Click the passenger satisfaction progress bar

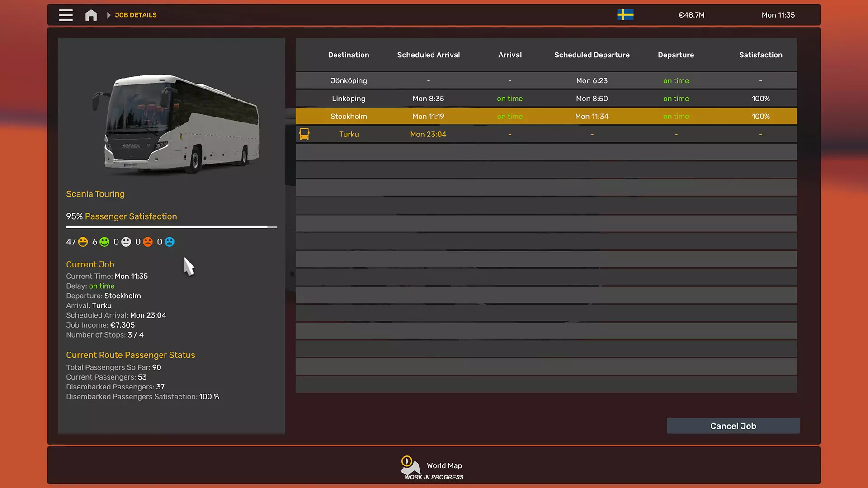tap(171, 227)
